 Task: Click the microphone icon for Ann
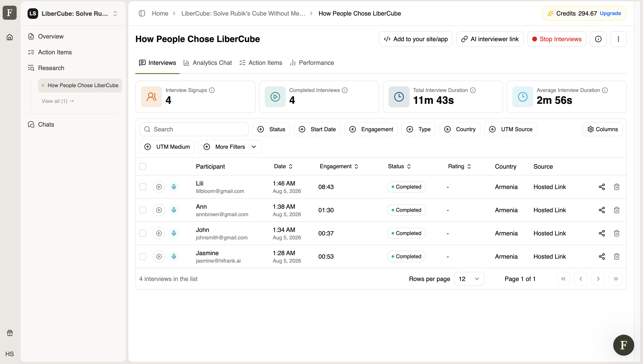tap(174, 210)
